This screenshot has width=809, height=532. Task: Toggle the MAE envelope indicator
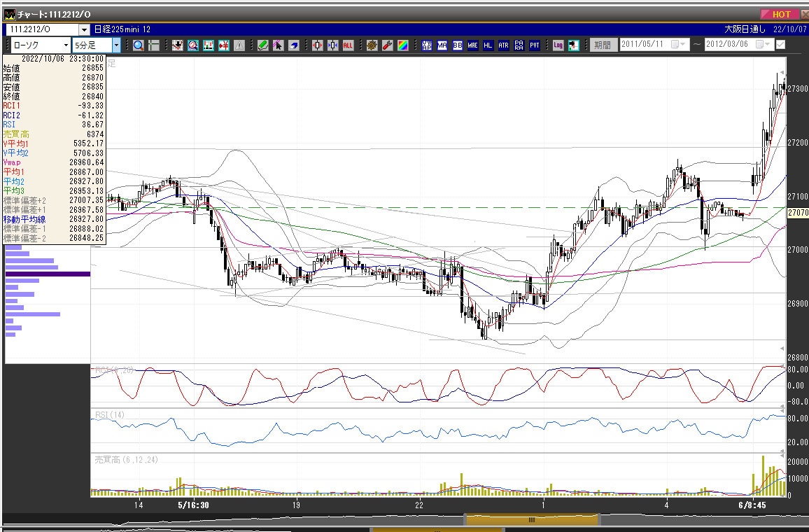[x=472, y=45]
